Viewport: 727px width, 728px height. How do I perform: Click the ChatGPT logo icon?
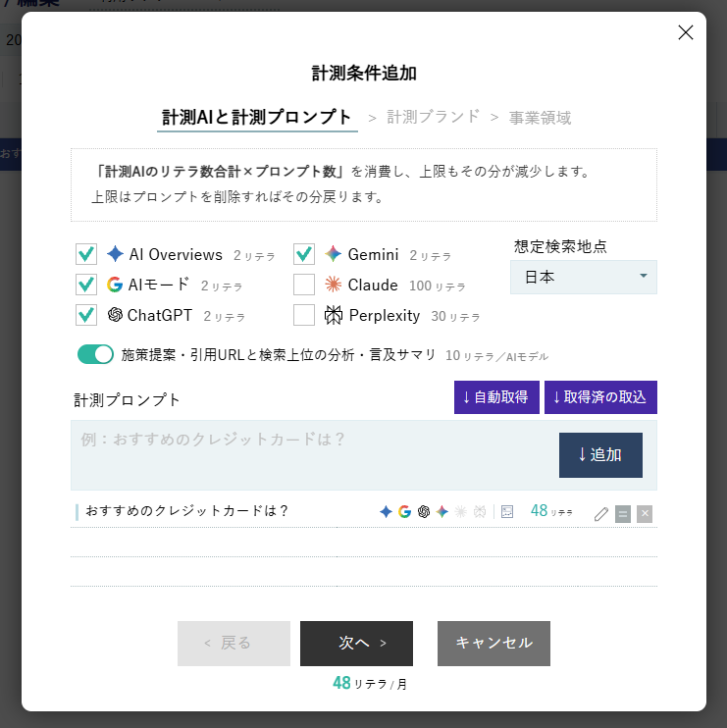[115, 315]
